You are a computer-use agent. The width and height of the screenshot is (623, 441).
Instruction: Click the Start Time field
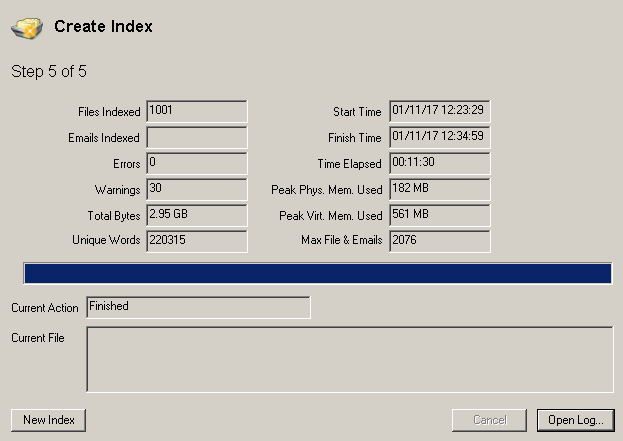pos(439,111)
